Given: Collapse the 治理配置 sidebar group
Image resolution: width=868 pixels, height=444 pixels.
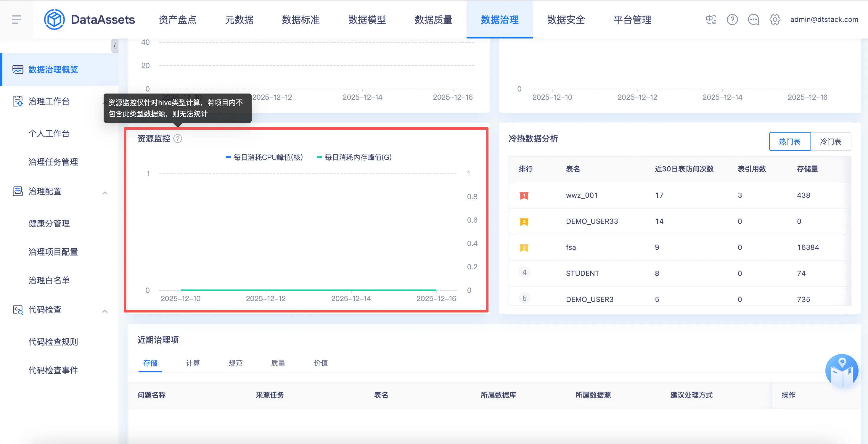Looking at the screenshot, I should pos(105,193).
